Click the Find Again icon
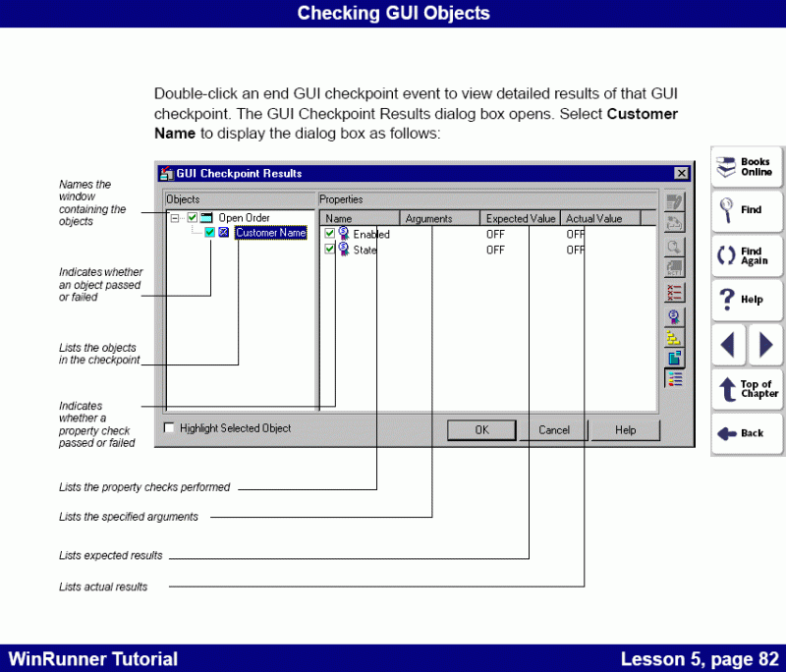 point(747,255)
